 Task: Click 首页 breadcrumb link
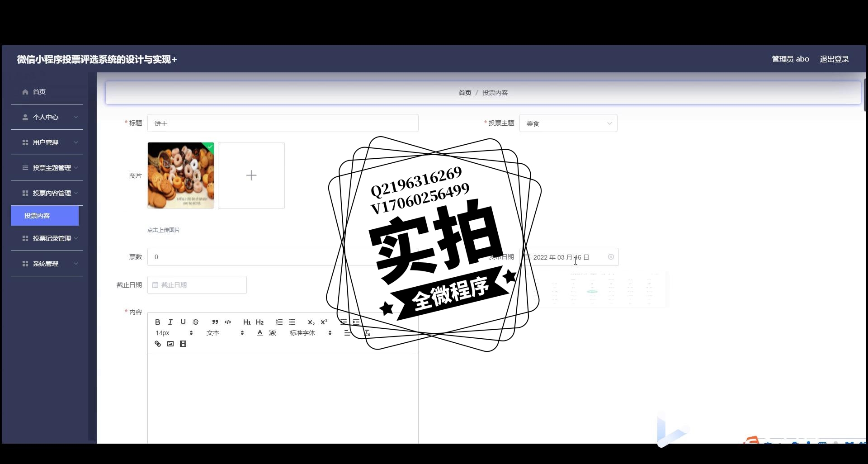[465, 93]
